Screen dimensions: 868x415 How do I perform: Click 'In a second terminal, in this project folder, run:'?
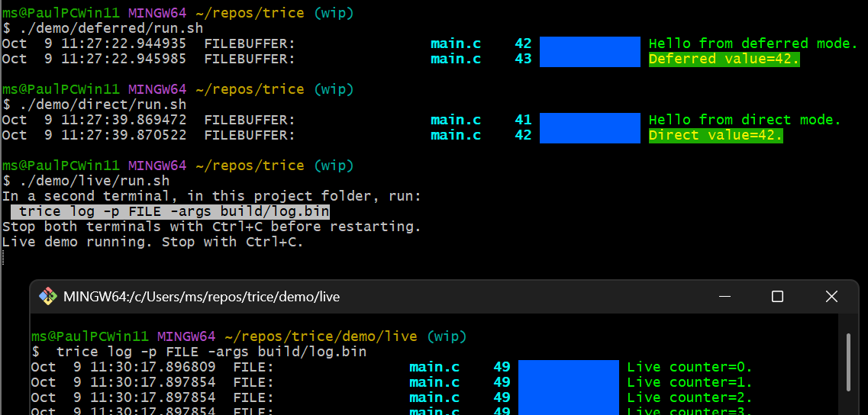(x=212, y=196)
